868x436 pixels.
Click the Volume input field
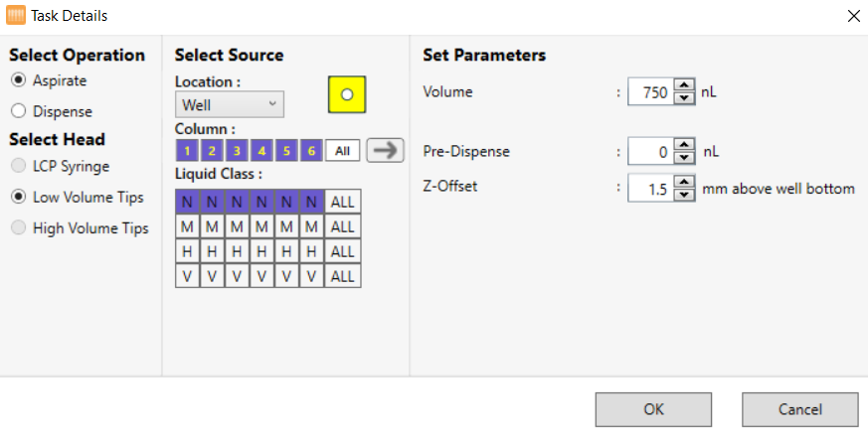click(x=650, y=92)
